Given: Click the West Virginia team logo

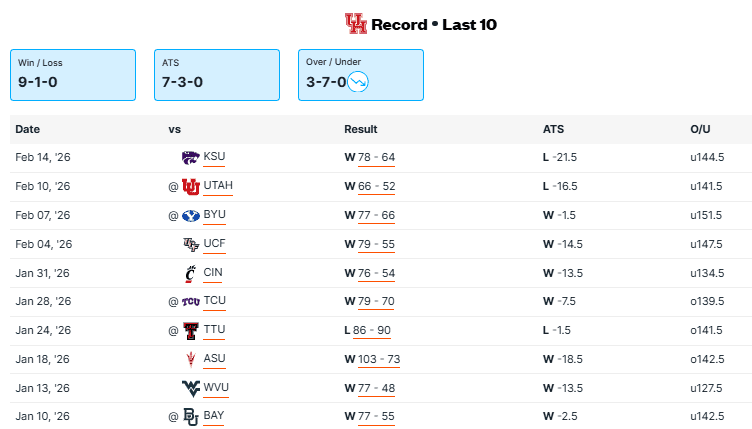Looking at the screenshot, I should (190, 388).
